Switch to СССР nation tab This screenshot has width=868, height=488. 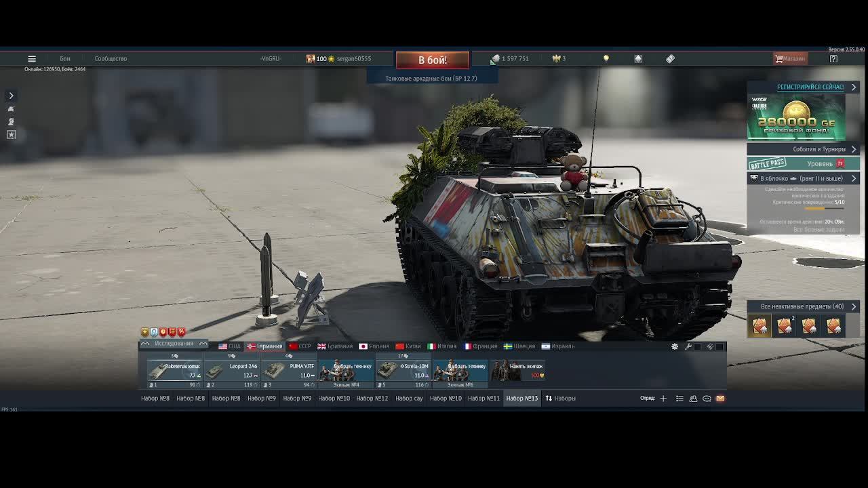300,346
